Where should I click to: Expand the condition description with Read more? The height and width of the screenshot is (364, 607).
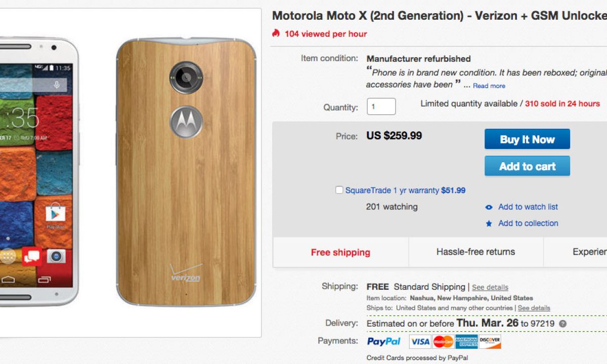tap(489, 86)
